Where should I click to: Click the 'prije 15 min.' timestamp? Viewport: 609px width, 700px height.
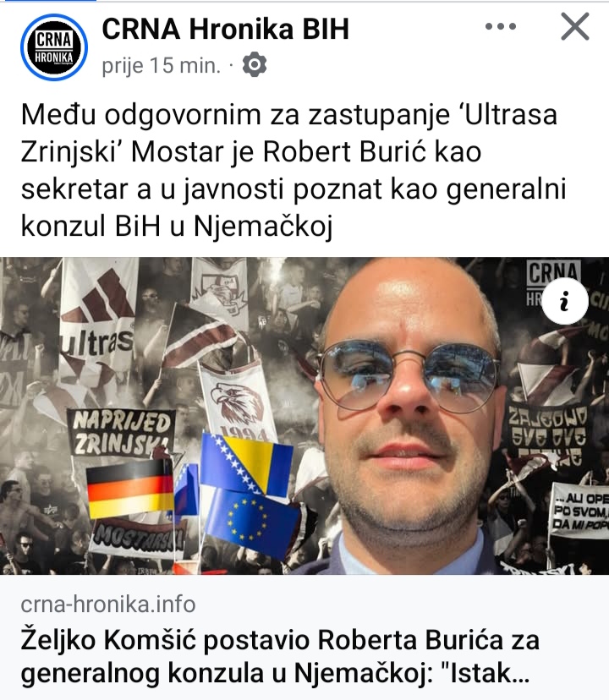coord(162,66)
